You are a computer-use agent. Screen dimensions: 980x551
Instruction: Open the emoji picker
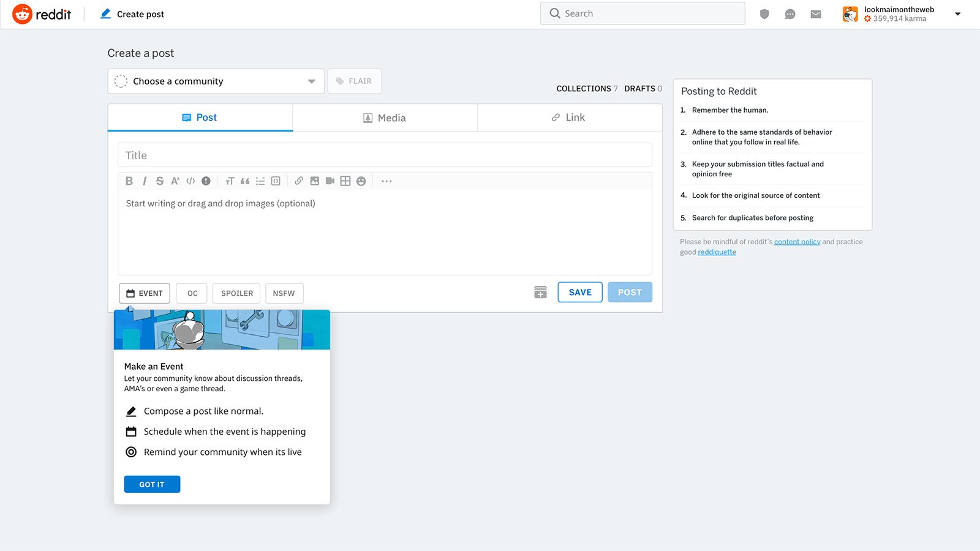361,181
